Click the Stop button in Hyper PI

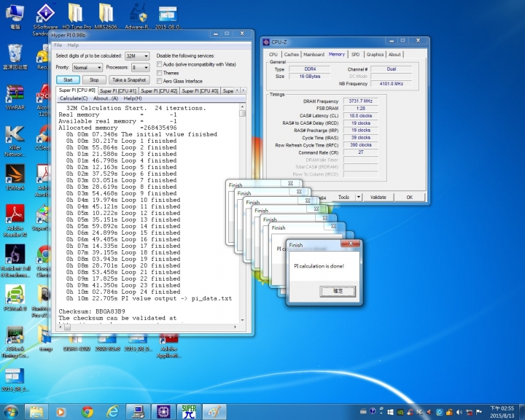(94, 79)
